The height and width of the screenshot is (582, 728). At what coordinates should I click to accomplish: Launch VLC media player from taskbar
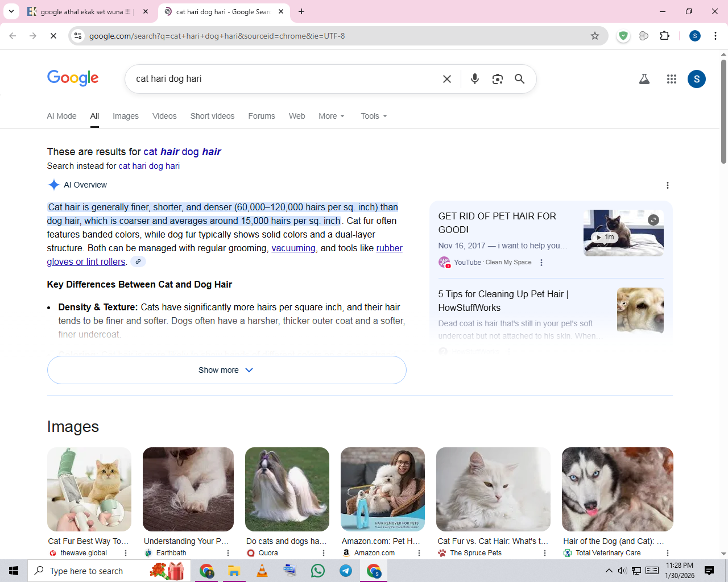click(x=262, y=571)
